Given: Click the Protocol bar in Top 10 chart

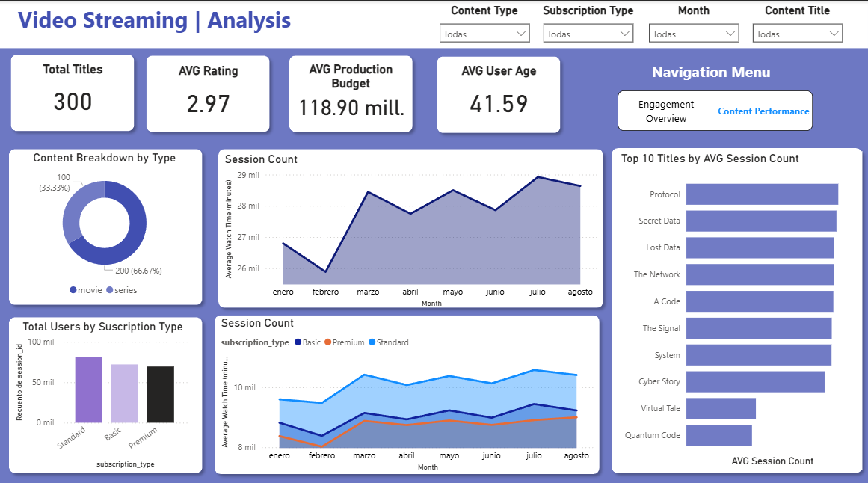Looking at the screenshot, I should (x=763, y=194).
